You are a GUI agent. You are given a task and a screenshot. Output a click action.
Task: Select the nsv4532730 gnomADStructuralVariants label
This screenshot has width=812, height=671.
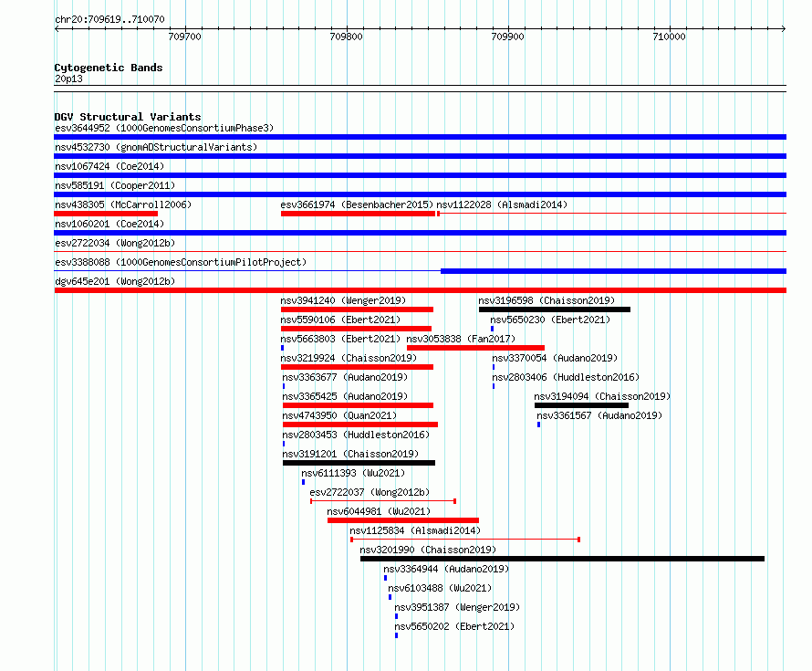pos(156,147)
